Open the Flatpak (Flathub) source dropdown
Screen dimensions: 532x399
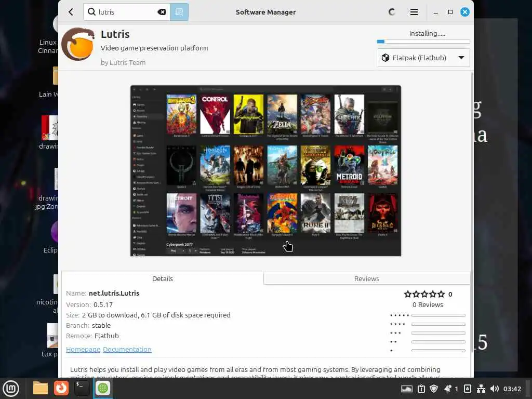(x=423, y=58)
